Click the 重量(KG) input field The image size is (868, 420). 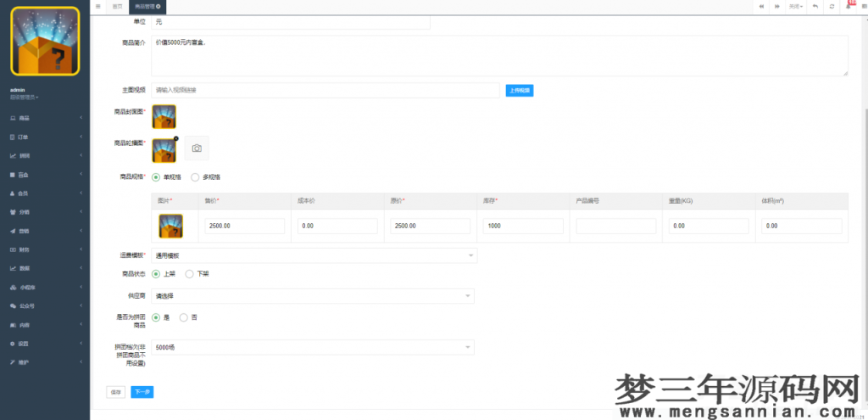pos(709,226)
